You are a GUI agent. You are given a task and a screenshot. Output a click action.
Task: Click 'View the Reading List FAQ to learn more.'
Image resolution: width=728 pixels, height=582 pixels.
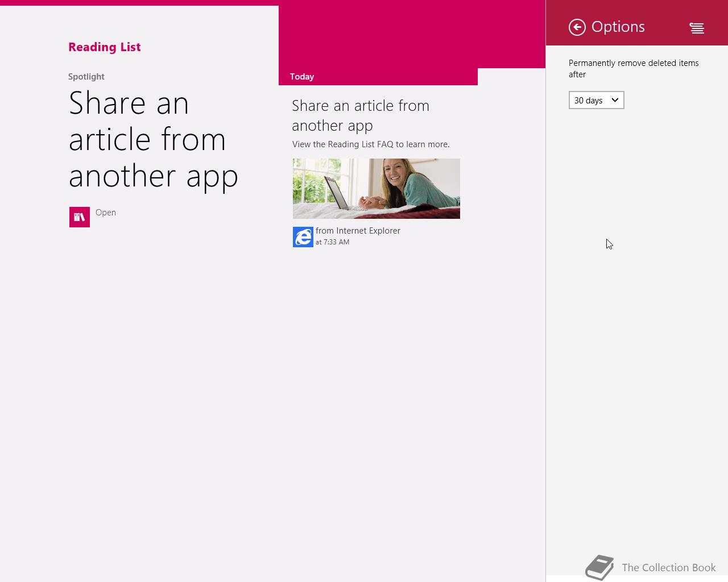tap(371, 144)
